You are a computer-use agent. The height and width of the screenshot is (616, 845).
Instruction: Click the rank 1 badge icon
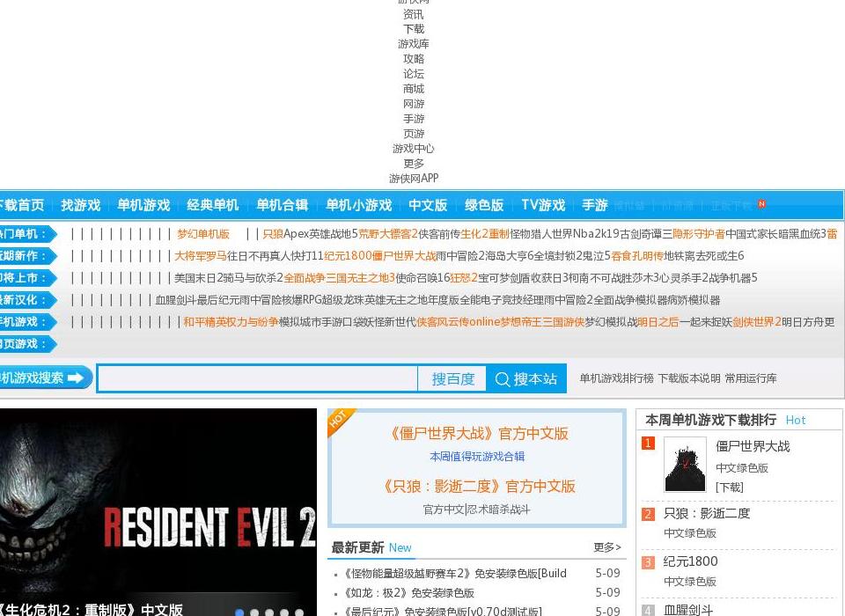648,443
